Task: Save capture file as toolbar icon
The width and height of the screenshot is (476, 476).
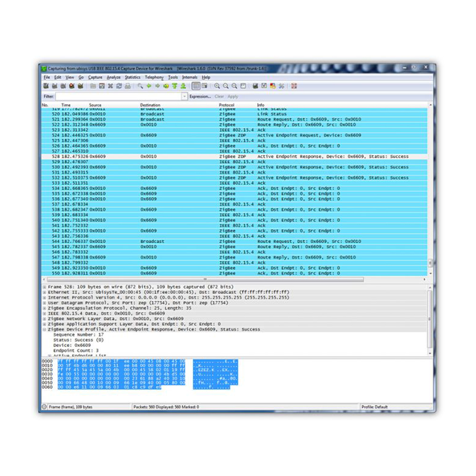Action: [x=102, y=86]
